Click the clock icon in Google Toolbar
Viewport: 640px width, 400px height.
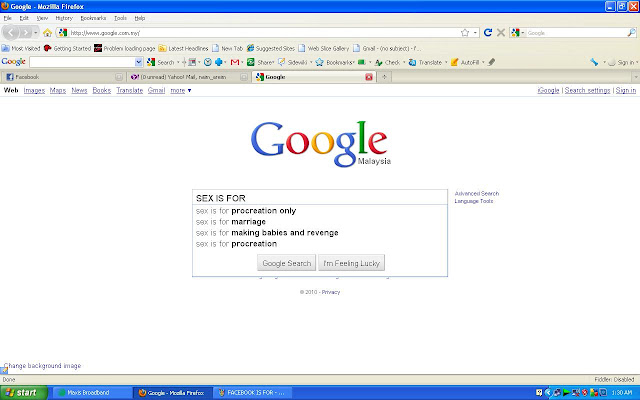208,62
